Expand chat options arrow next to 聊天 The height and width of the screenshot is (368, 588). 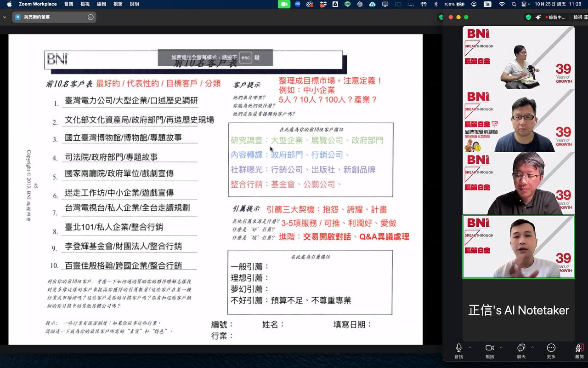tap(532, 347)
